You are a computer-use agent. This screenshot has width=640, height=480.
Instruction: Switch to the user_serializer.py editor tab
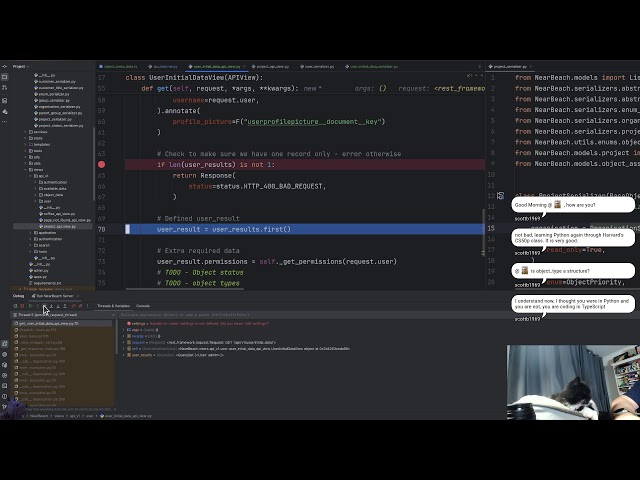317,66
